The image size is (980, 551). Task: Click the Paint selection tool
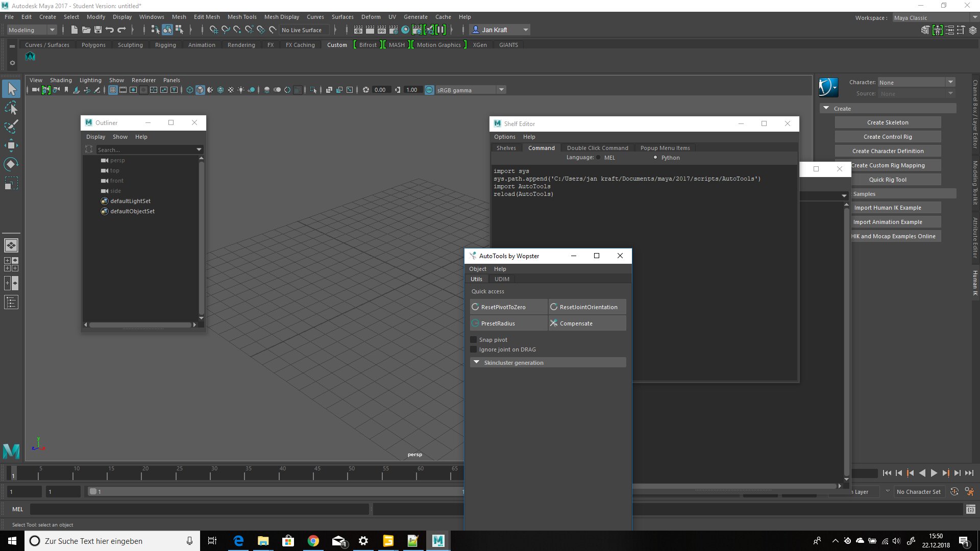11,127
